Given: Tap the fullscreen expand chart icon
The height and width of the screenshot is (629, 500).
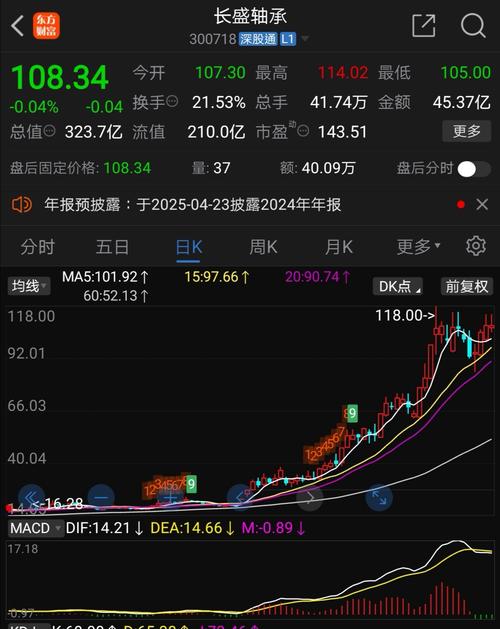Looking at the screenshot, I should tap(379, 497).
